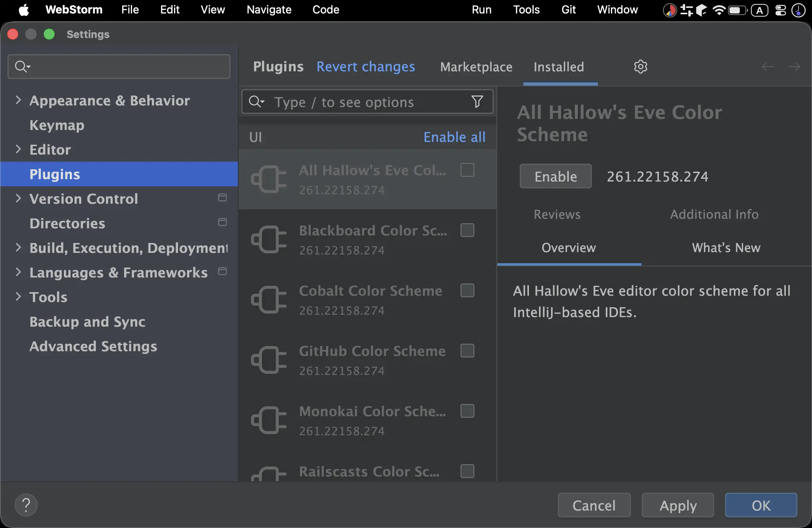Click the Wi-Fi status icon
Viewport: 812px width, 528px height.
(x=718, y=10)
